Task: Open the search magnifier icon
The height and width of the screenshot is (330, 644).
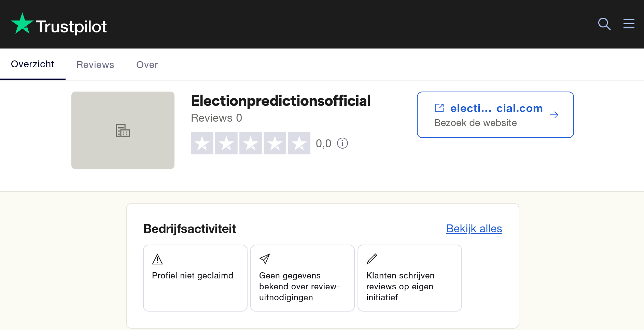Action: 604,24
